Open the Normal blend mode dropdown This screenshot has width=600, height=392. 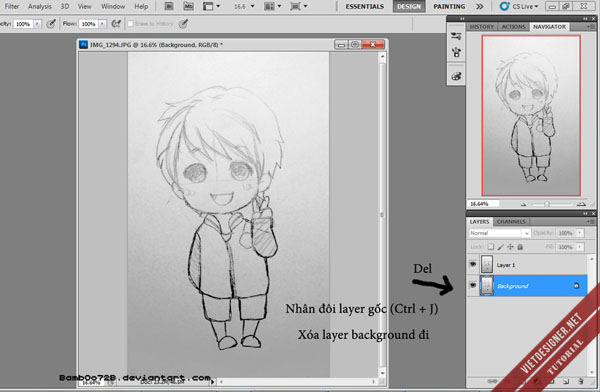coord(499,233)
